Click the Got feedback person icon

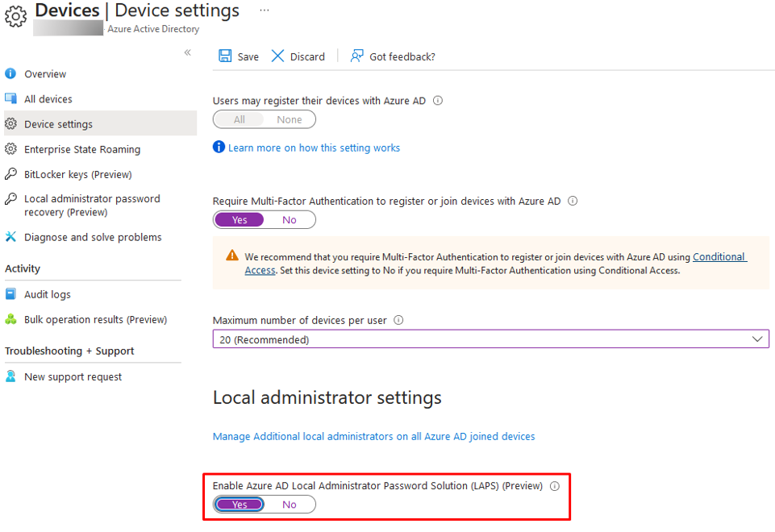[x=357, y=56]
